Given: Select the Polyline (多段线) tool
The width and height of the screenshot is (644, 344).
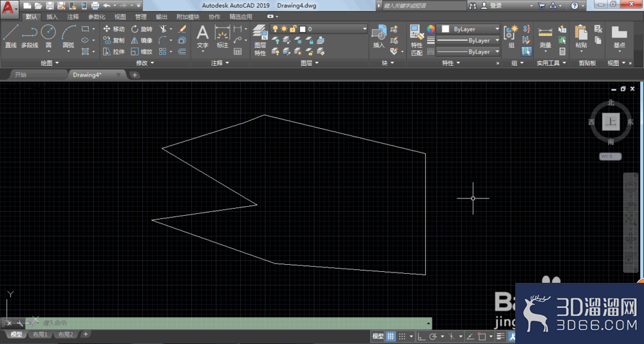Looking at the screenshot, I should click(x=29, y=36).
